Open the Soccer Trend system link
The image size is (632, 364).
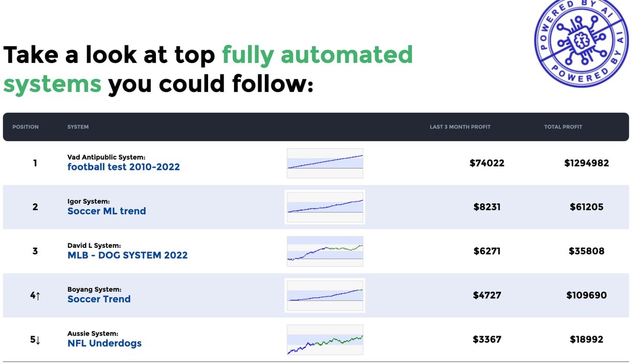pos(99,299)
